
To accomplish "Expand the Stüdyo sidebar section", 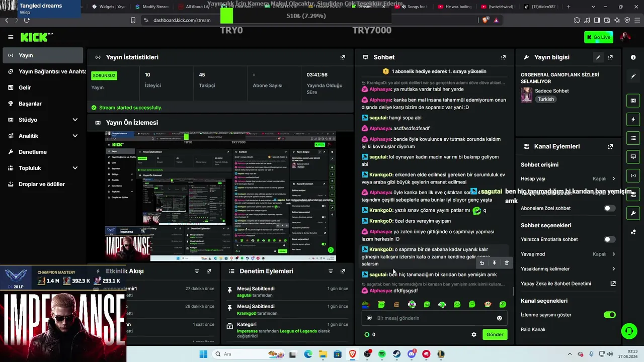I will pyautogui.click(x=42, y=120).
